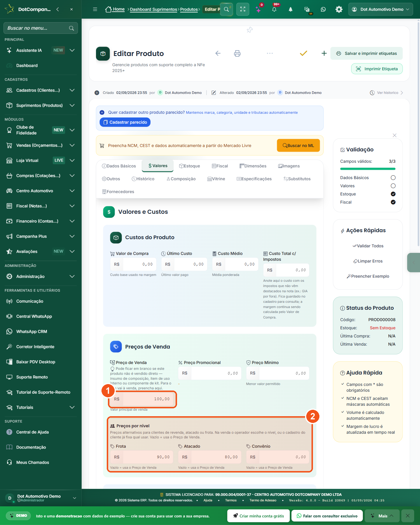420x525 pixels.
Task: Toggle fullscreen with the expand icon
Action: click(243, 9)
